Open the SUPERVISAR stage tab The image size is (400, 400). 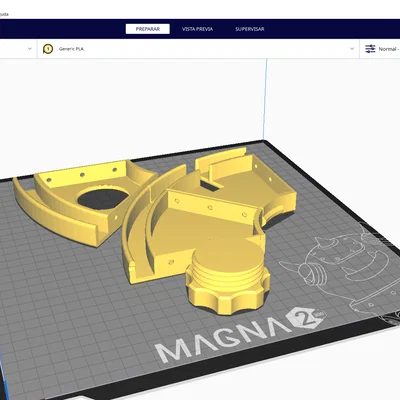tap(250, 29)
